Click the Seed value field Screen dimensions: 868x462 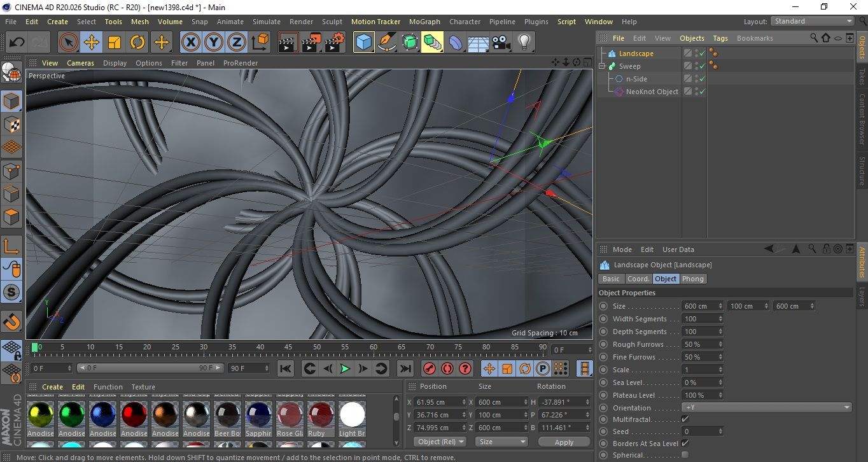(703, 431)
